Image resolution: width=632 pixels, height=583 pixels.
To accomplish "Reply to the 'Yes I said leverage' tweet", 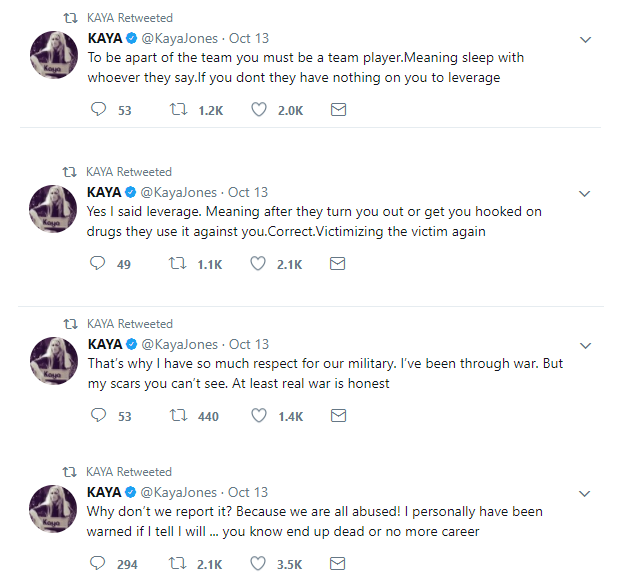I will pyautogui.click(x=97, y=264).
